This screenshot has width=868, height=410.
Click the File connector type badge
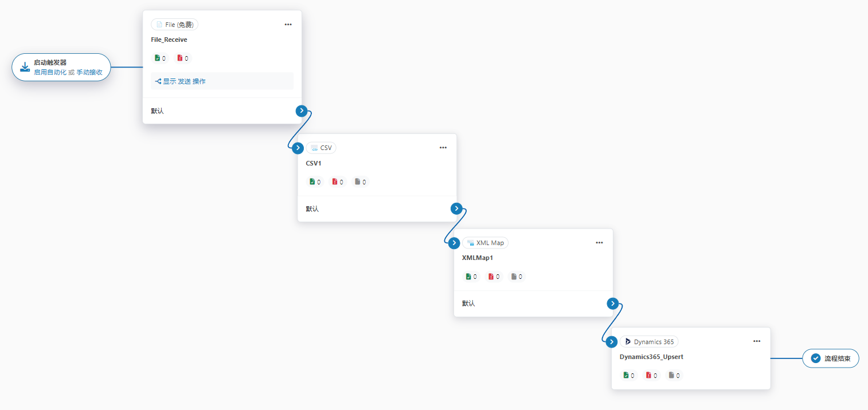tap(175, 25)
